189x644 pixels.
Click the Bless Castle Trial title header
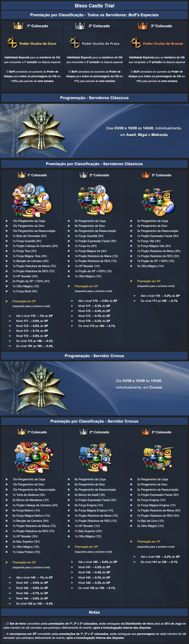(94, 5)
